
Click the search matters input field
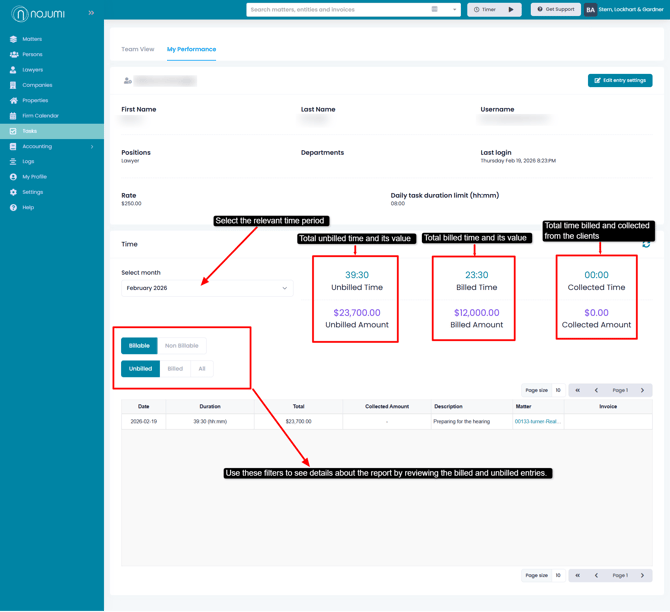point(335,10)
